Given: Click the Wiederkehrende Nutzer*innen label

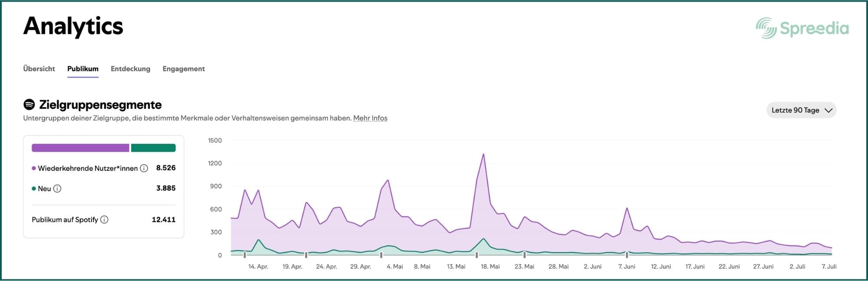Looking at the screenshot, I should click(88, 168).
